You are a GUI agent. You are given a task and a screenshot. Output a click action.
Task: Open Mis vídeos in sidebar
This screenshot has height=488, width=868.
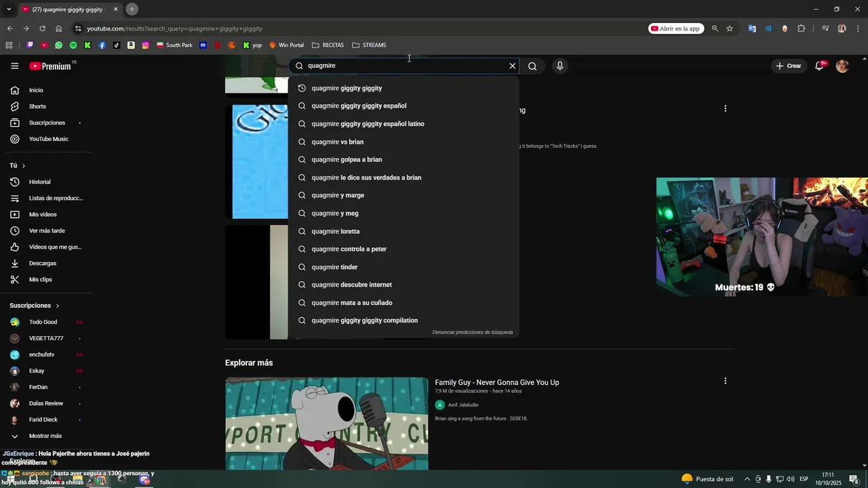click(x=47, y=214)
